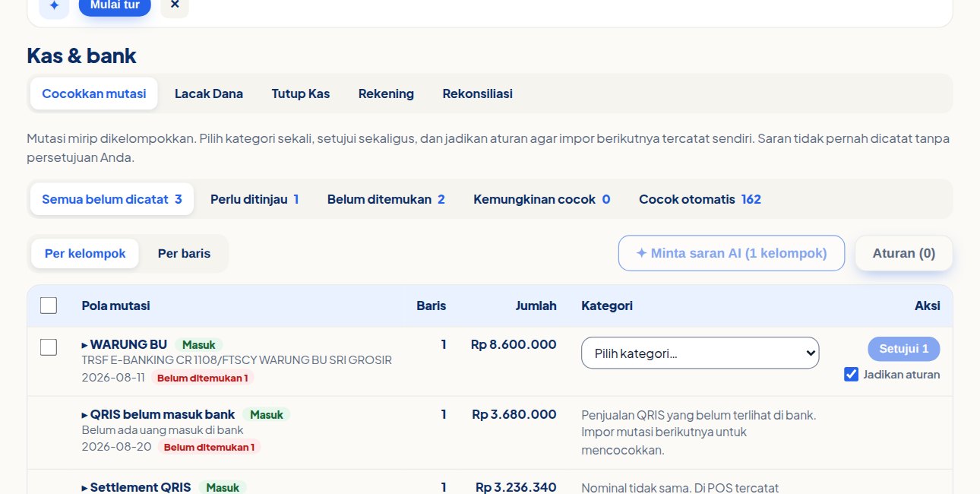Image resolution: width=980 pixels, height=494 pixels.
Task: Approve with the Setujui 1 button
Action: tap(904, 349)
